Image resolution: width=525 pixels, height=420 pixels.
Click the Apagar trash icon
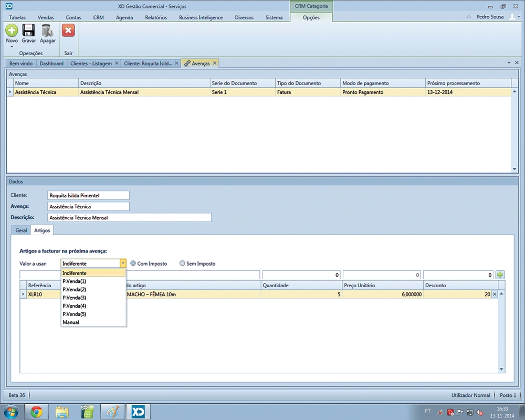point(47,30)
